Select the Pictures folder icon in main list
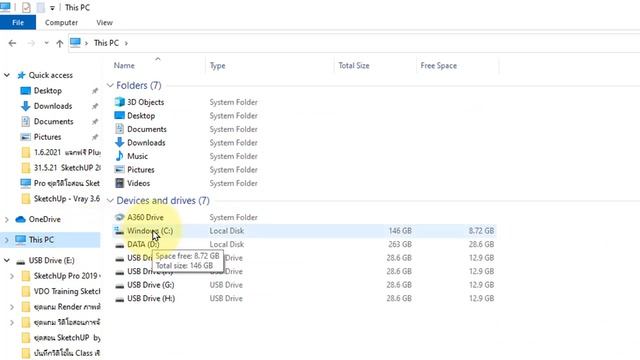The height and width of the screenshot is (360, 640). (x=120, y=169)
